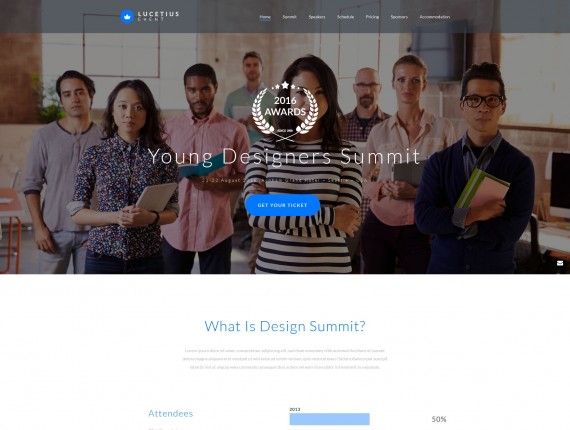
Task: Open the envelope mail icon
Action: pyautogui.click(x=560, y=263)
